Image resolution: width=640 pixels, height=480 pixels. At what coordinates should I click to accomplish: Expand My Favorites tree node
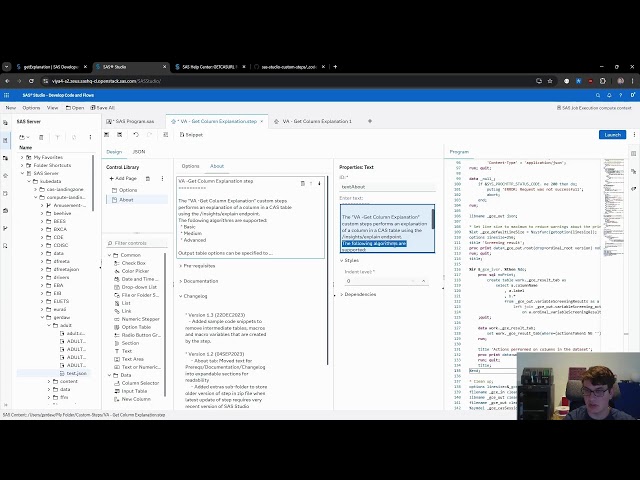[22, 157]
